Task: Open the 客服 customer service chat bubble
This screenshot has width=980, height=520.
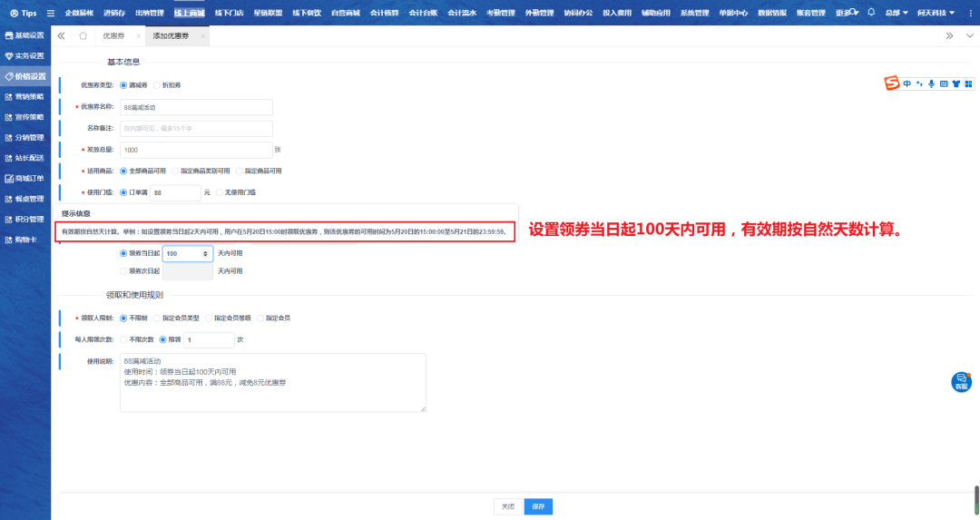Action: coord(961,381)
